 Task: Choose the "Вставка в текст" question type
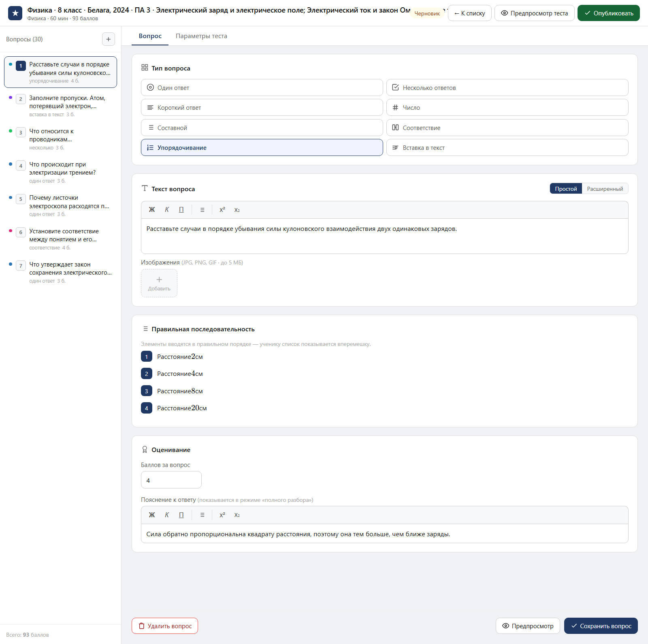point(507,148)
